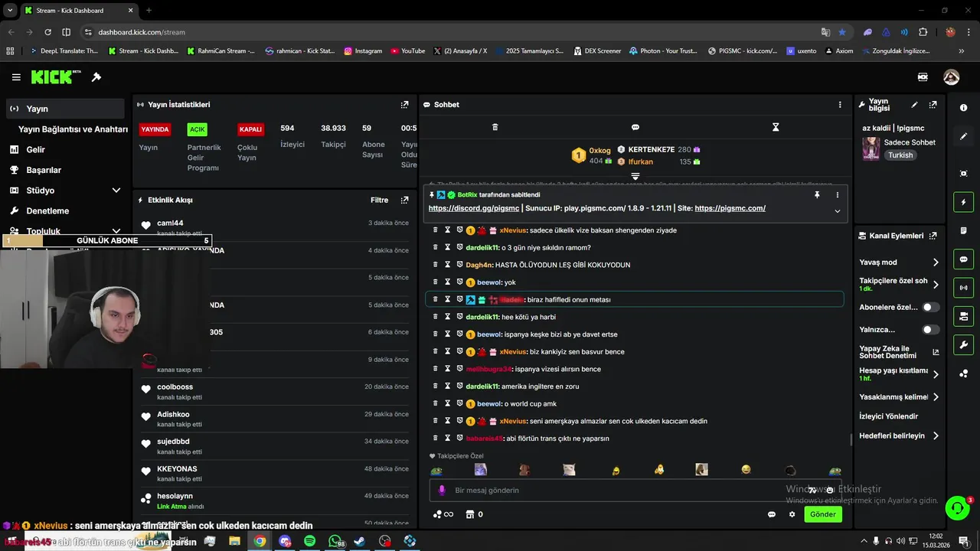Click the store icon in the header
The width and height of the screenshot is (980, 551).
[x=923, y=77]
